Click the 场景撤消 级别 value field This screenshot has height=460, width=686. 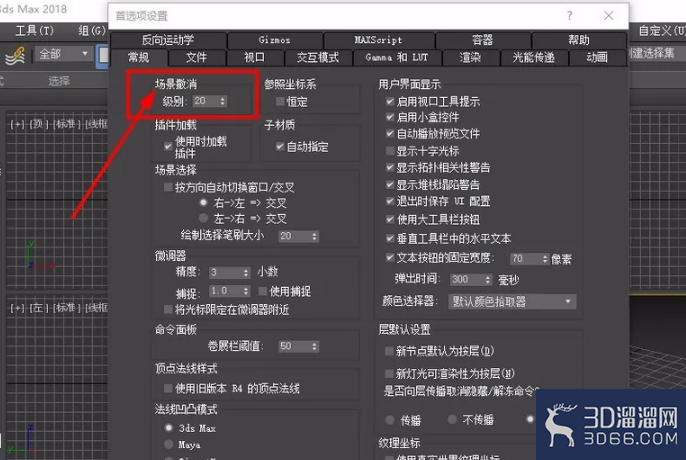coord(205,101)
